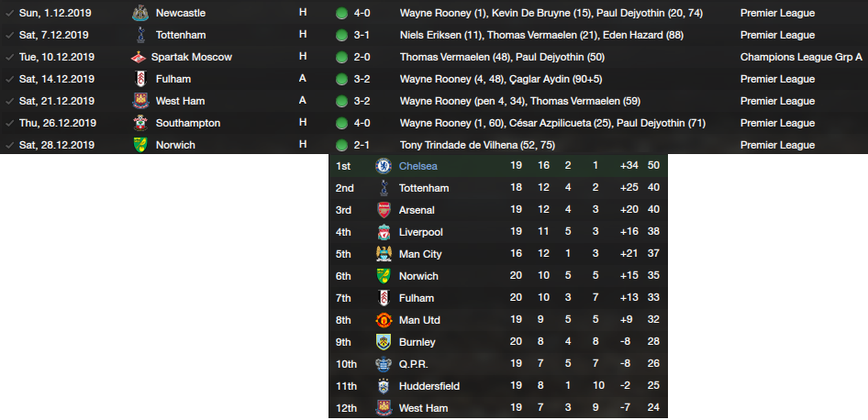
Task: Click checkmark beside Sun 1.12.2019 fixture
Action: coord(9,13)
